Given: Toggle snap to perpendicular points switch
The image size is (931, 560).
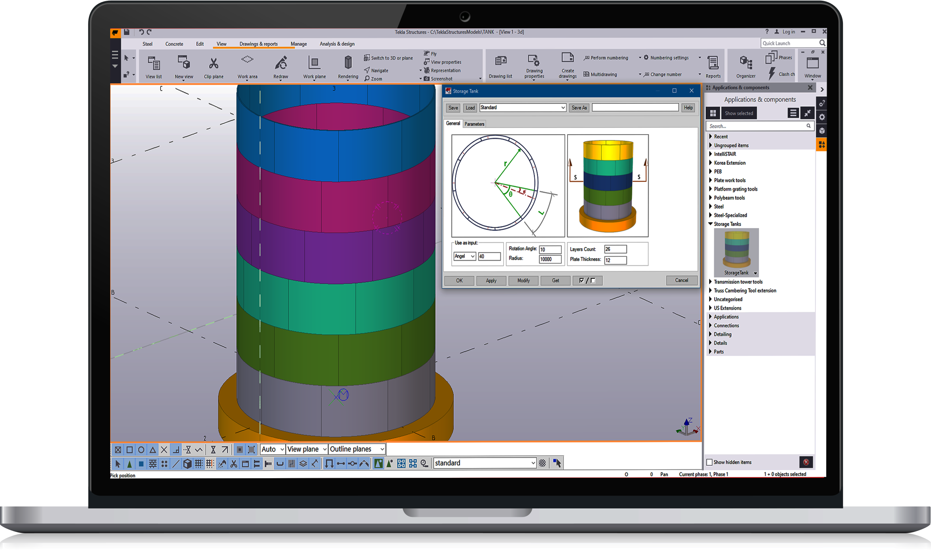Looking at the screenshot, I should coord(176,450).
